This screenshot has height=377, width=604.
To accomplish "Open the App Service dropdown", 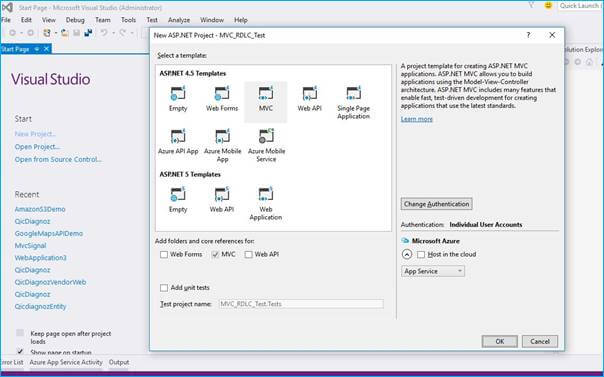I will pyautogui.click(x=433, y=271).
